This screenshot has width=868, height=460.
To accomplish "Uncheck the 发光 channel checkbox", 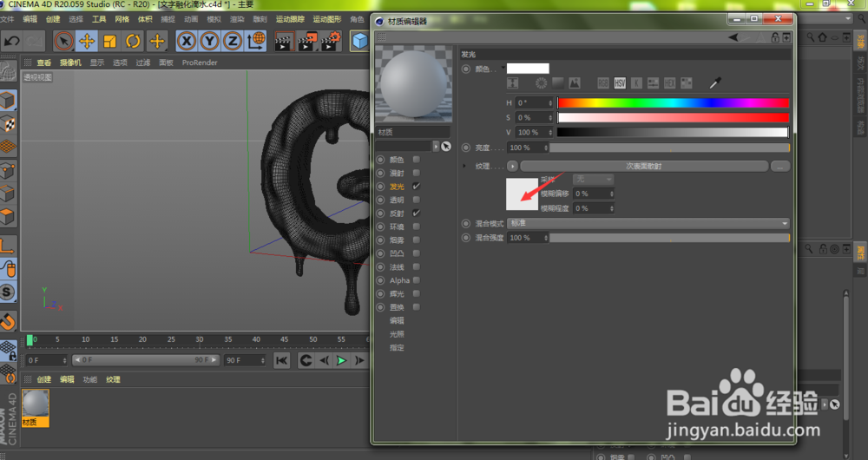I will tap(417, 187).
